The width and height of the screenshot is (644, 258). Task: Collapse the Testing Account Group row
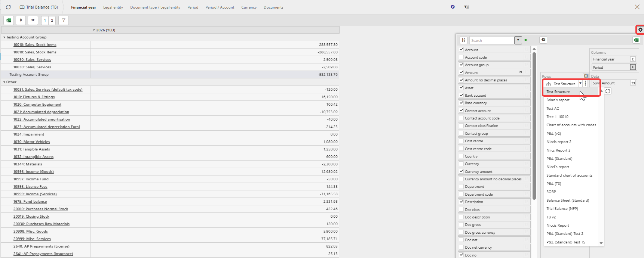tap(4, 37)
